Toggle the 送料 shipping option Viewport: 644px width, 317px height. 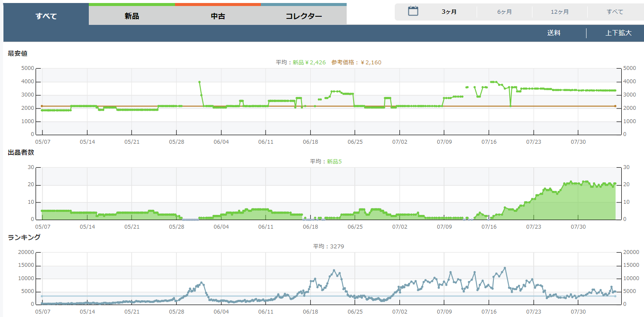(553, 33)
